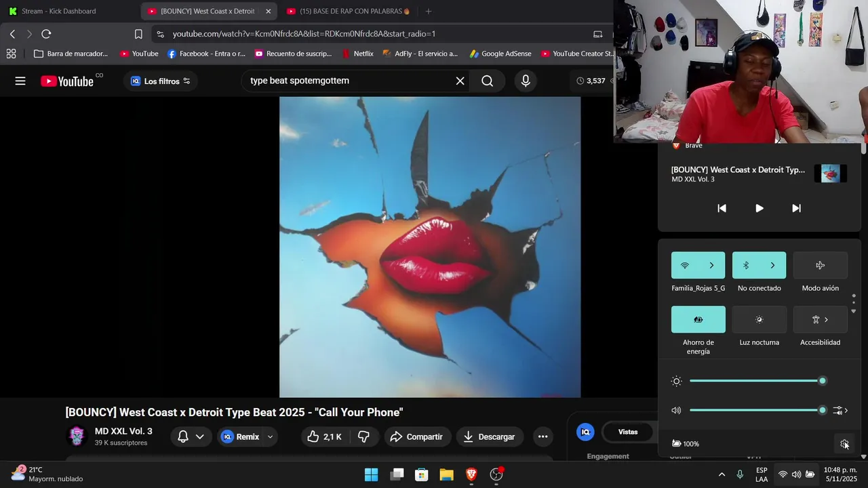The height and width of the screenshot is (488, 868).
Task: Close the BOUNCY West Coast tab
Action: [x=268, y=11]
